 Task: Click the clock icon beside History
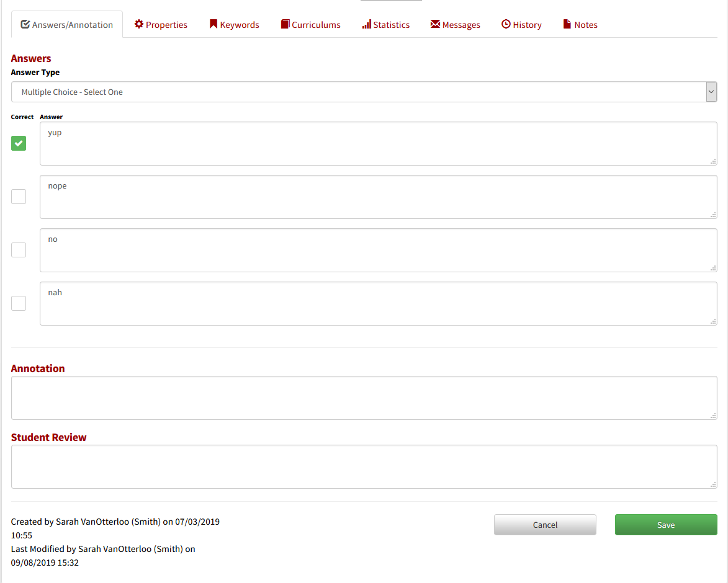pyautogui.click(x=506, y=24)
